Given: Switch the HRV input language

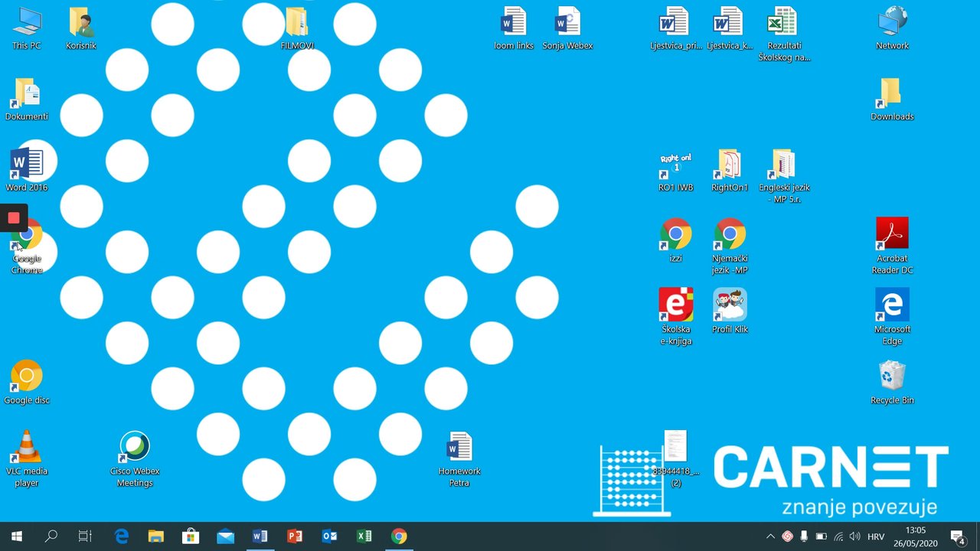Looking at the screenshot, I should click(x=877, y=536).
